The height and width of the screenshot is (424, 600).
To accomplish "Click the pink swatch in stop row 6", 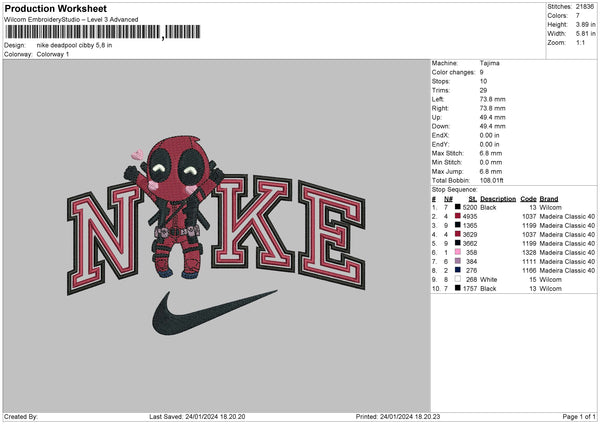I will pyautogui.click(x=458, y=252).
